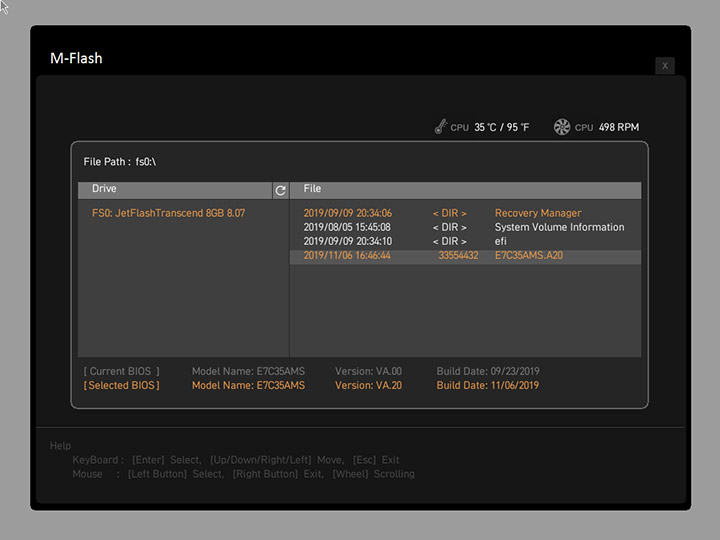Click the File Path fs0:\ field
Viewport: 720px width, 540px height.
(120, 161)
